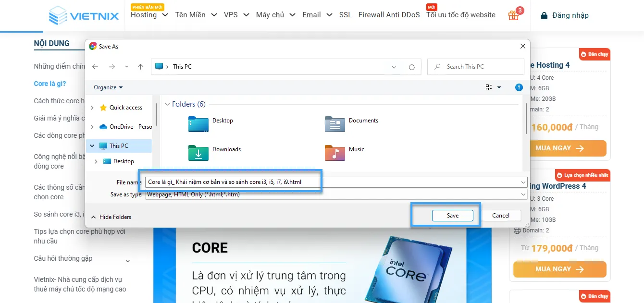
Task: Open the Tên Miền menu
Action: (x=196, y=15)
